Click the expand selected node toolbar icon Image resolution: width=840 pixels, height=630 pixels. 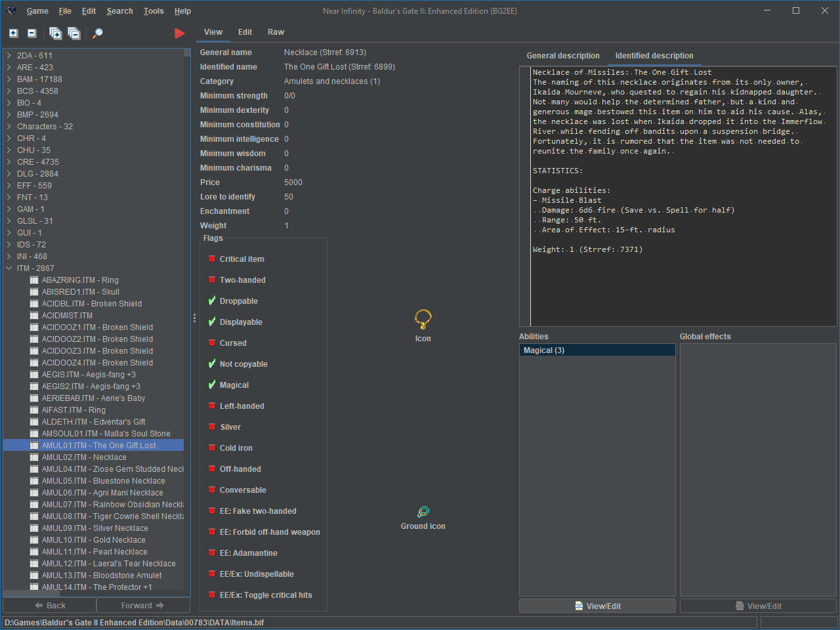pos(13,33)
